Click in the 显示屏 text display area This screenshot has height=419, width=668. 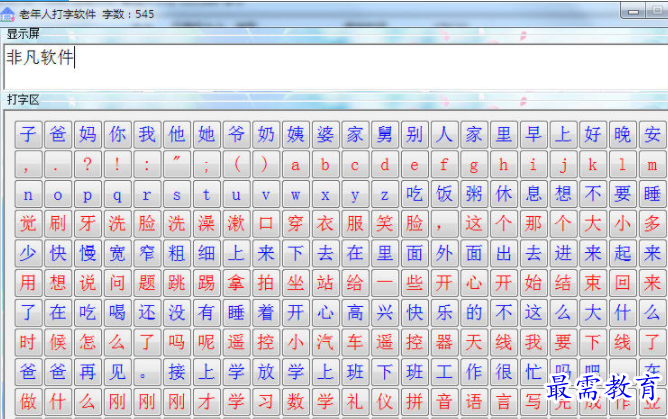point(336,66)
